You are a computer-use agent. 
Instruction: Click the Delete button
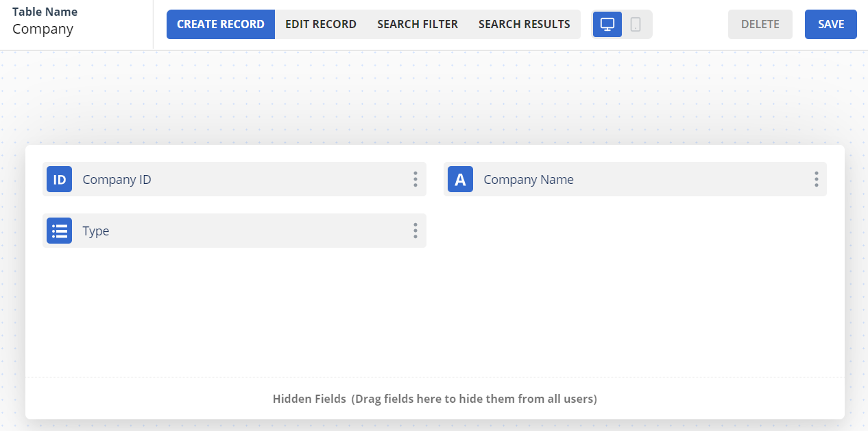click(x=760, y=24)
